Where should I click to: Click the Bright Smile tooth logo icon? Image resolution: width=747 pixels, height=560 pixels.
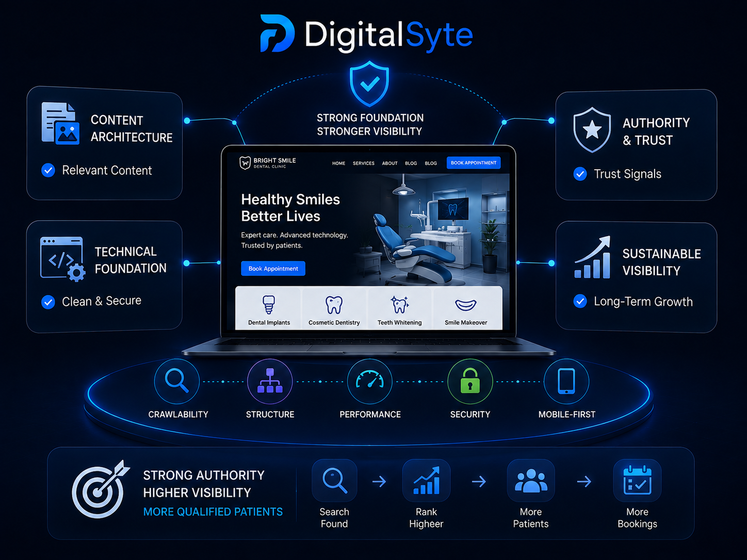(245, 163)
